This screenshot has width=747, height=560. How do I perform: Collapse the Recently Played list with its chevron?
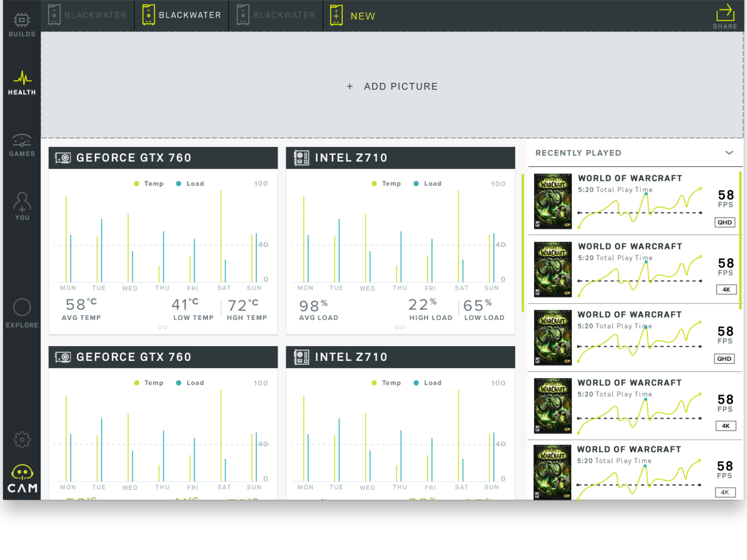(729, 153)
